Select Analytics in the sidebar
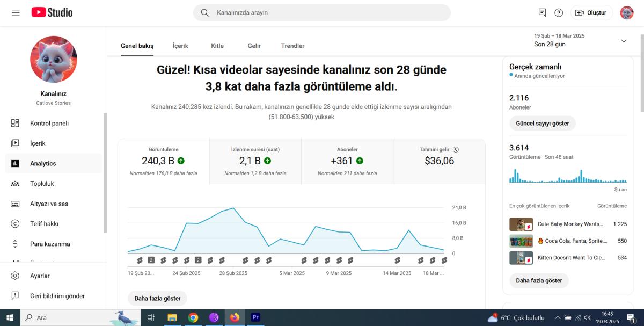Screen dimensions: 644x326 53,163
